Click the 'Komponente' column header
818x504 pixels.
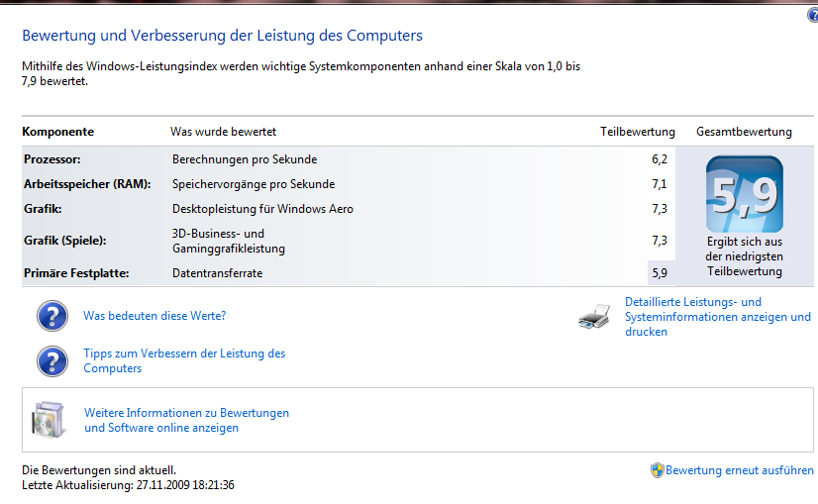[x=57, y=132]
